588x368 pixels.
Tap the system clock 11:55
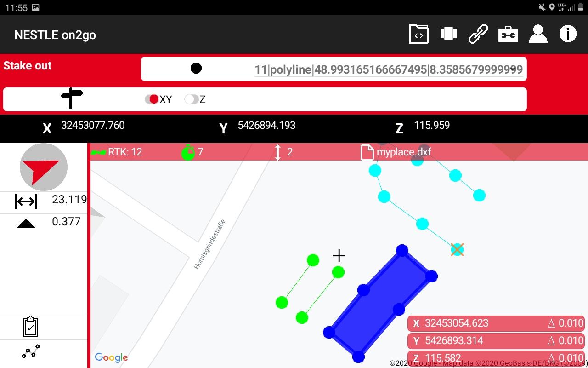16,8
